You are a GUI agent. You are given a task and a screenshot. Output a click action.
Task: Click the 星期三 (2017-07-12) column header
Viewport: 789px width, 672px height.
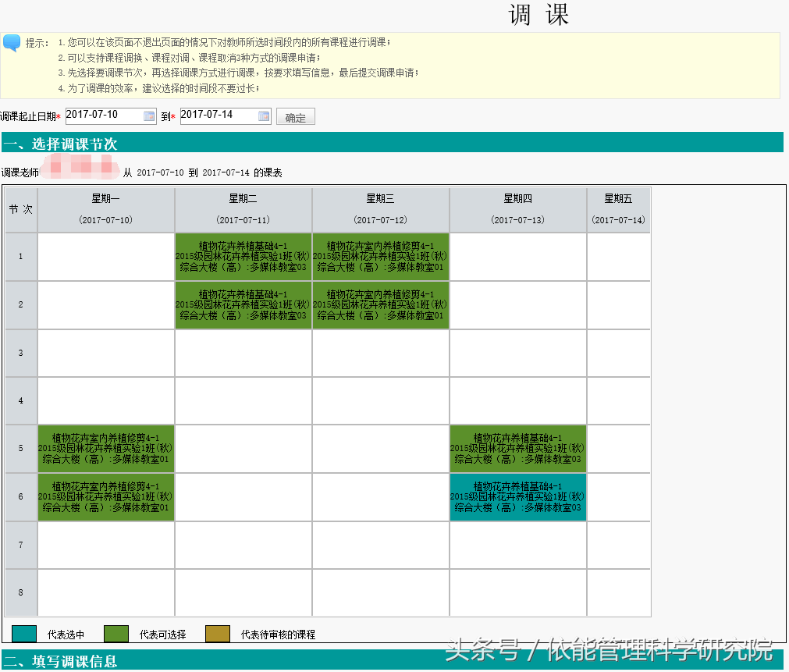380,209
